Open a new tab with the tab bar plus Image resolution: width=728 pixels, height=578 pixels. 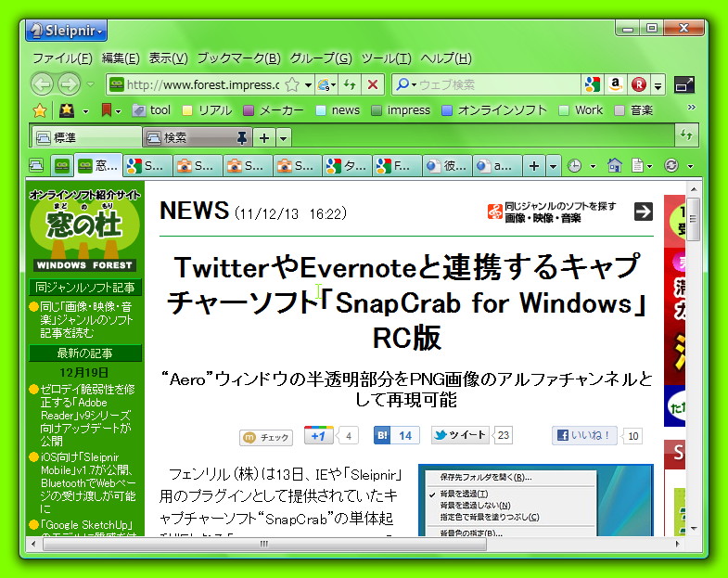534,166
